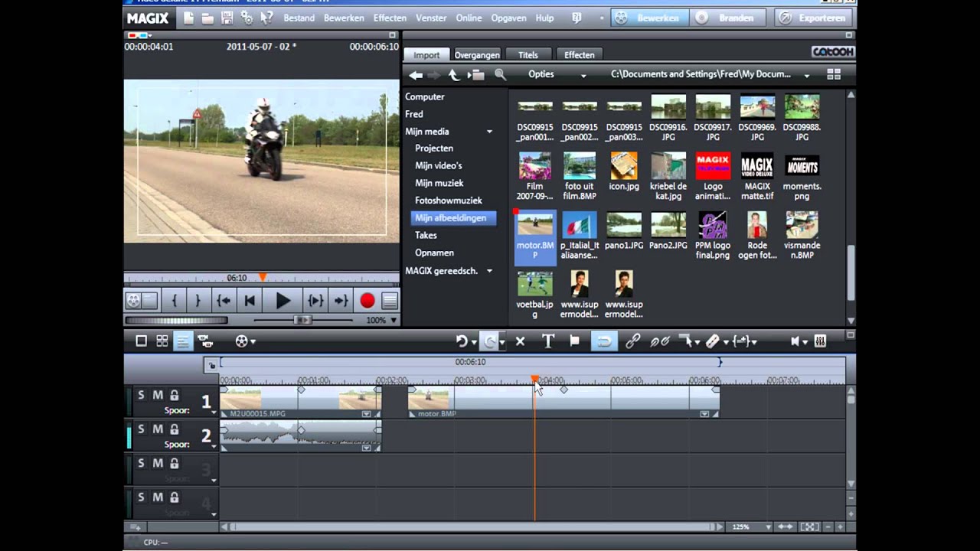Delete the selected object with X icon

tap(521, 341)
